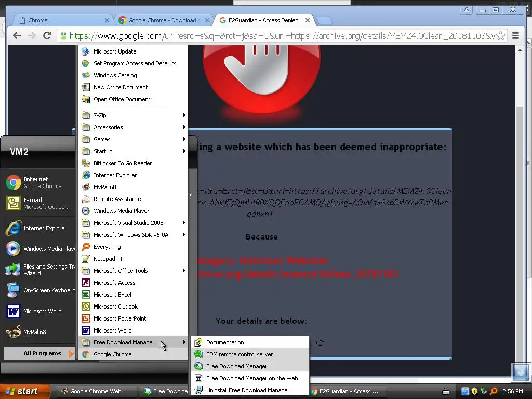Launch Windows Catalog entry

click(133, 75)
